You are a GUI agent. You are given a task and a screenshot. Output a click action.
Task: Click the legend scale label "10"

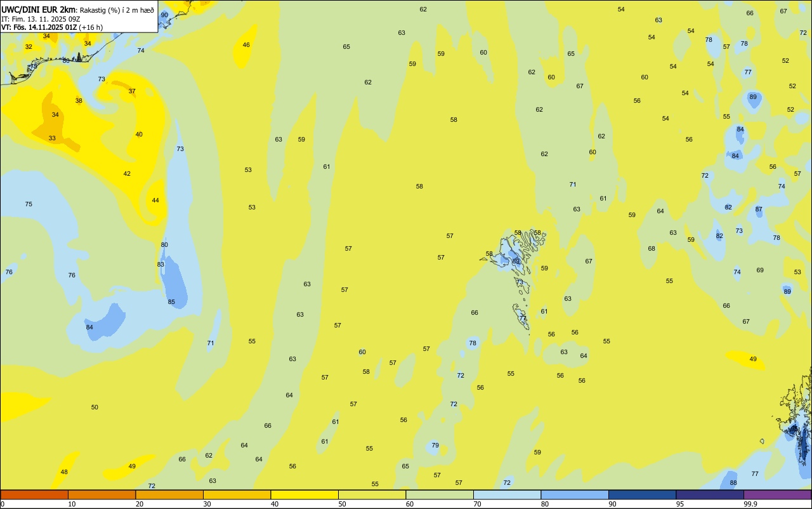click(72, 504)
